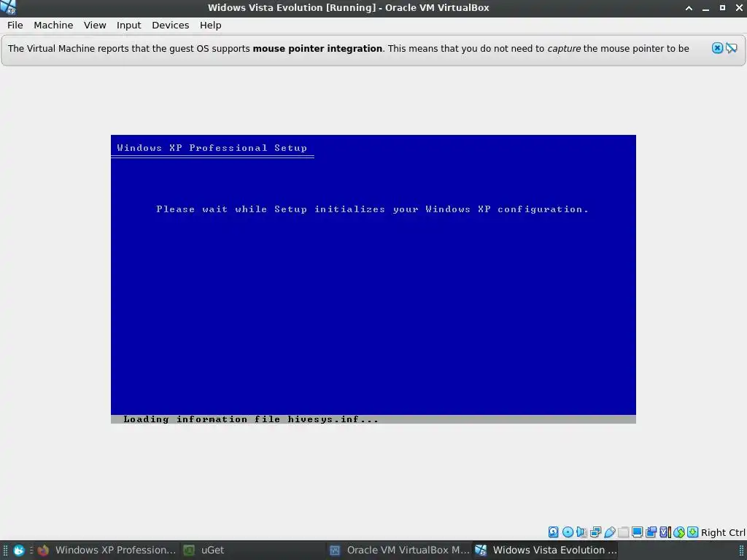The image size is (747, 560).
Task: Dismiss the mouse integration notification
Action: (x=718, y=48)
